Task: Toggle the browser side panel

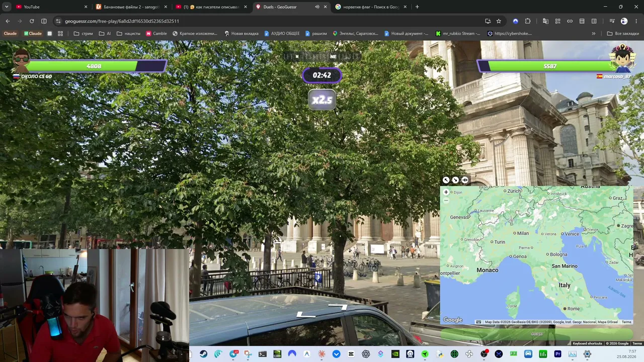Action: [44, 21]
